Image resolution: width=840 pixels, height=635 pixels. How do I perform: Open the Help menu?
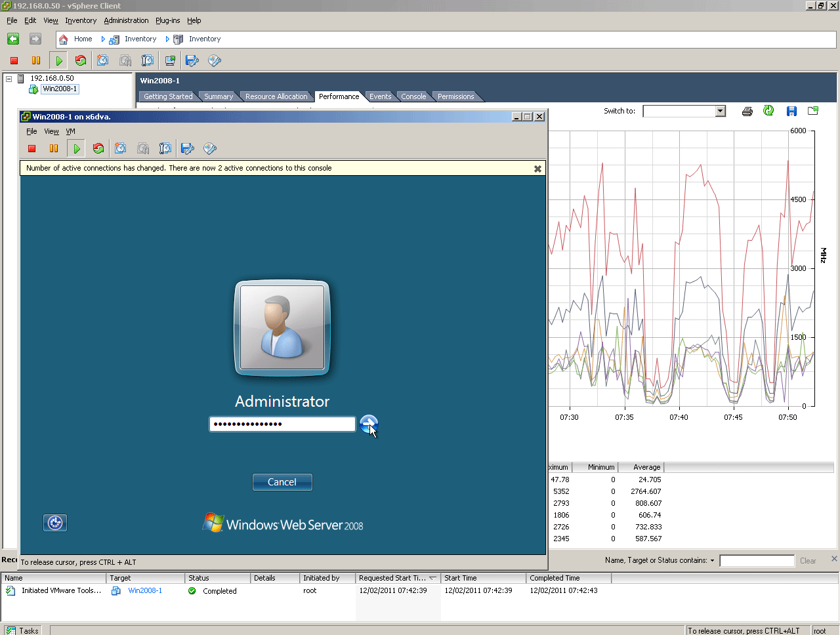pyautogui.click(x=194, y=21)
